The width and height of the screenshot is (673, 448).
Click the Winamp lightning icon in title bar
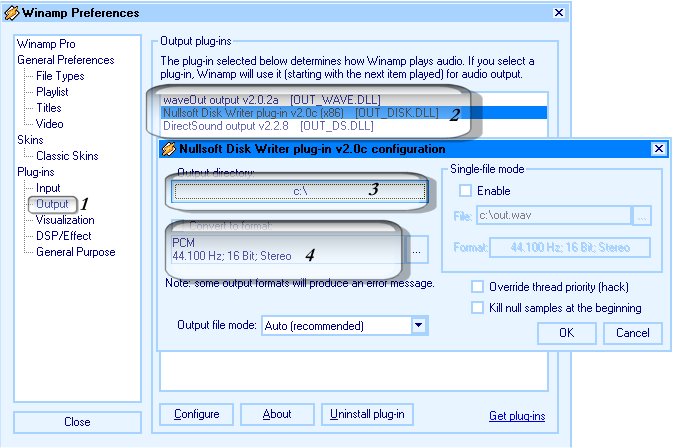click(13, 13)
